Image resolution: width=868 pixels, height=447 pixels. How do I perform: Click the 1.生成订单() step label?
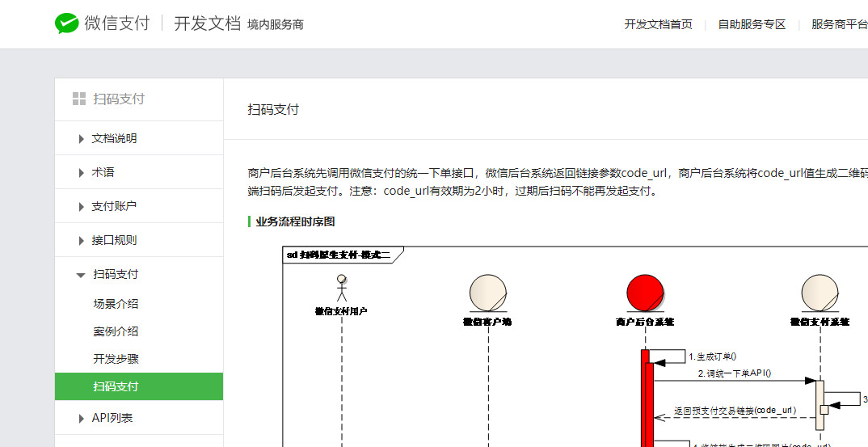713,356
